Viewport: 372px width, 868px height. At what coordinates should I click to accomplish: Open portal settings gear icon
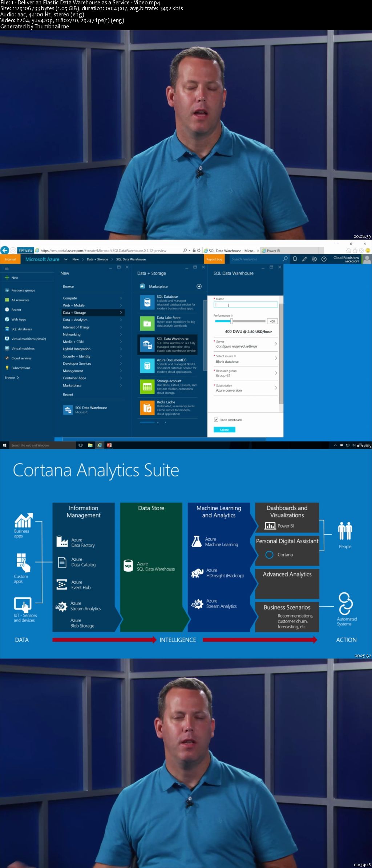314,259
